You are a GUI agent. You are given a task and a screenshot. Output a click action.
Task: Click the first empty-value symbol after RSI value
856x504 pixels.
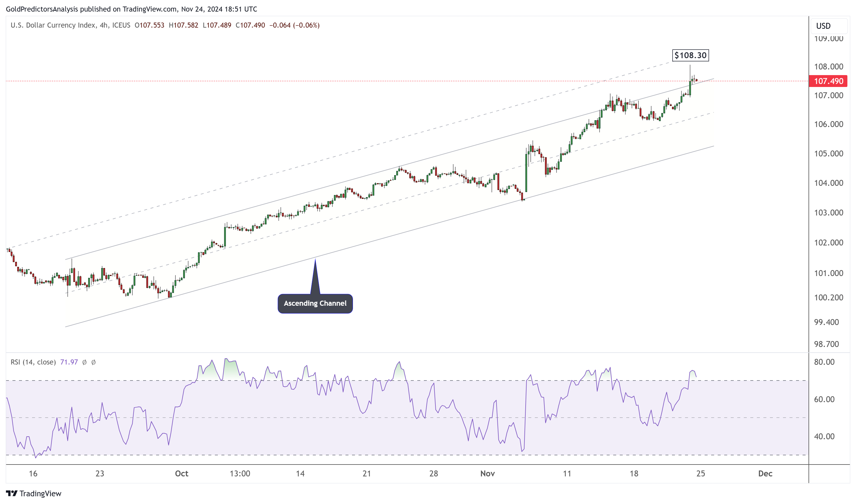[84, 362]
